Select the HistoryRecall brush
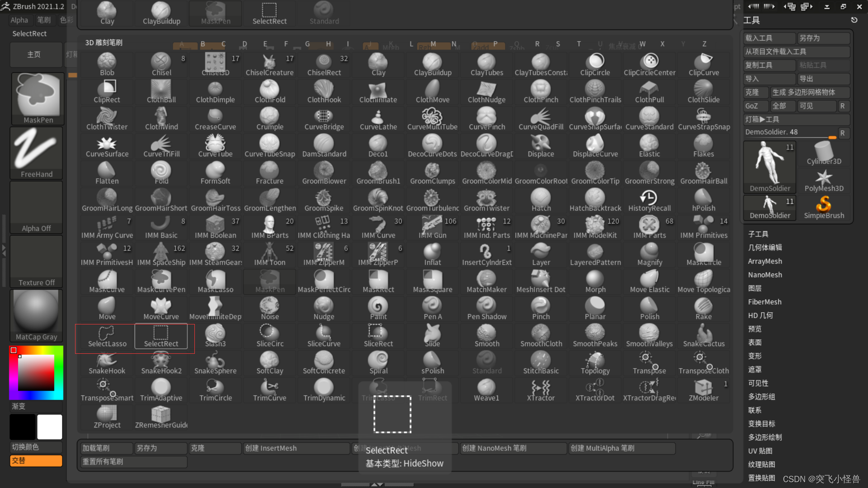The height and width of the screenshot is (488, 868). coord(649,201)
